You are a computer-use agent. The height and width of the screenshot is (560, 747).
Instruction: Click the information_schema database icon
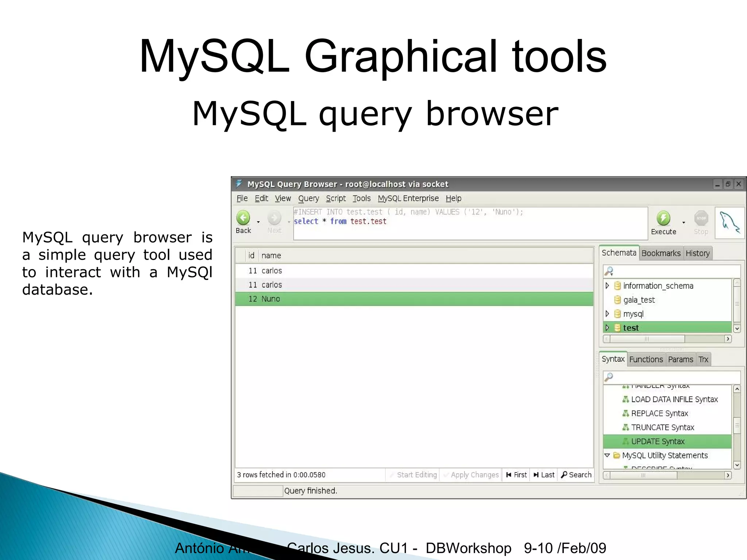[618, 286]
